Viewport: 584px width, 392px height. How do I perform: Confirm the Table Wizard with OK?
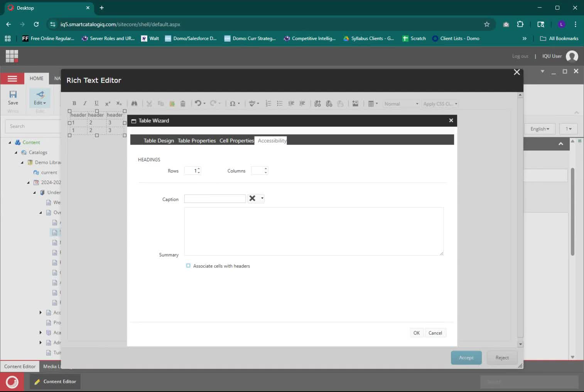click(417, 333)
